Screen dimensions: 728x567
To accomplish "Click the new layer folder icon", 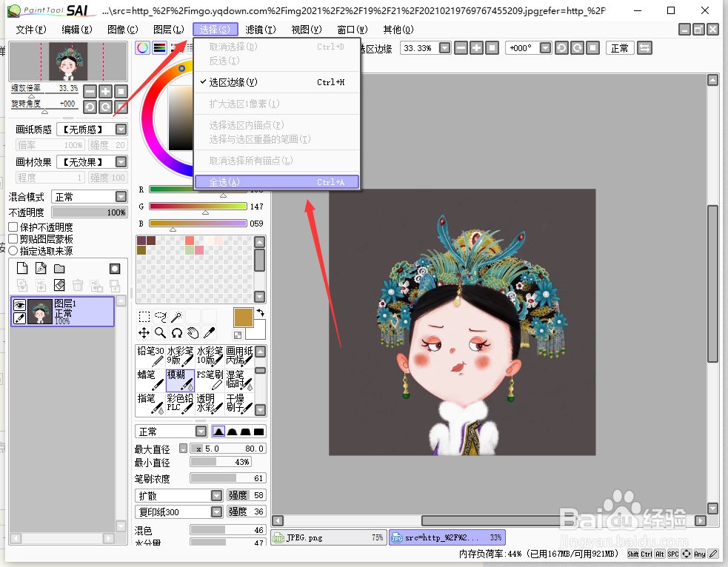I will (x=59, y=267).
